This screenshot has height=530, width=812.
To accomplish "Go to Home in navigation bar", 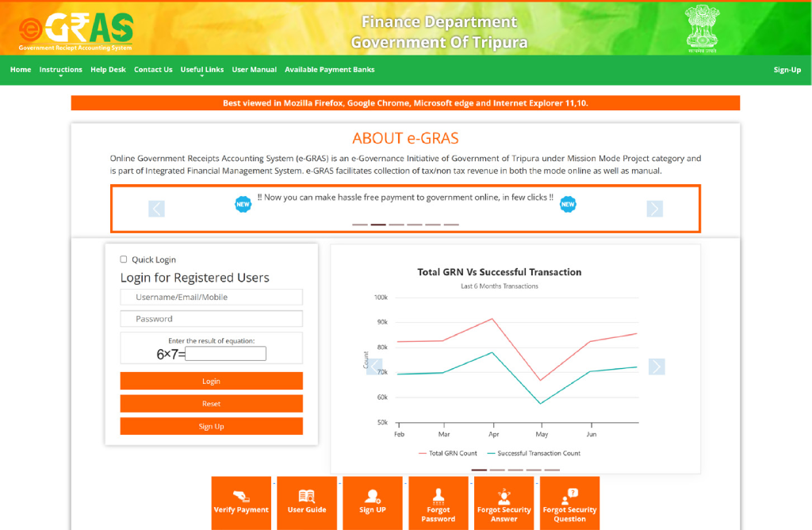I will [21, 69].
